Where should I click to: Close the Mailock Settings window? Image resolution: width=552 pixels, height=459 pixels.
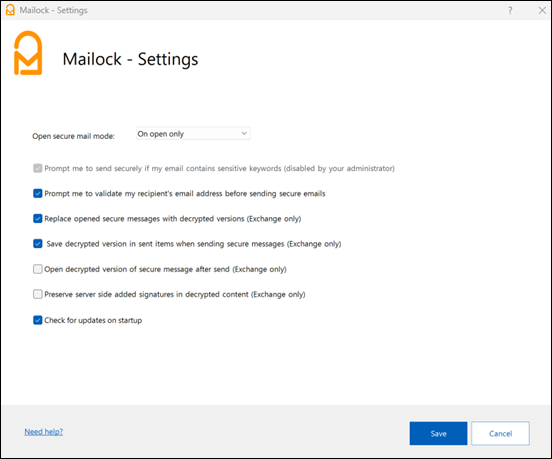point(542,11)
